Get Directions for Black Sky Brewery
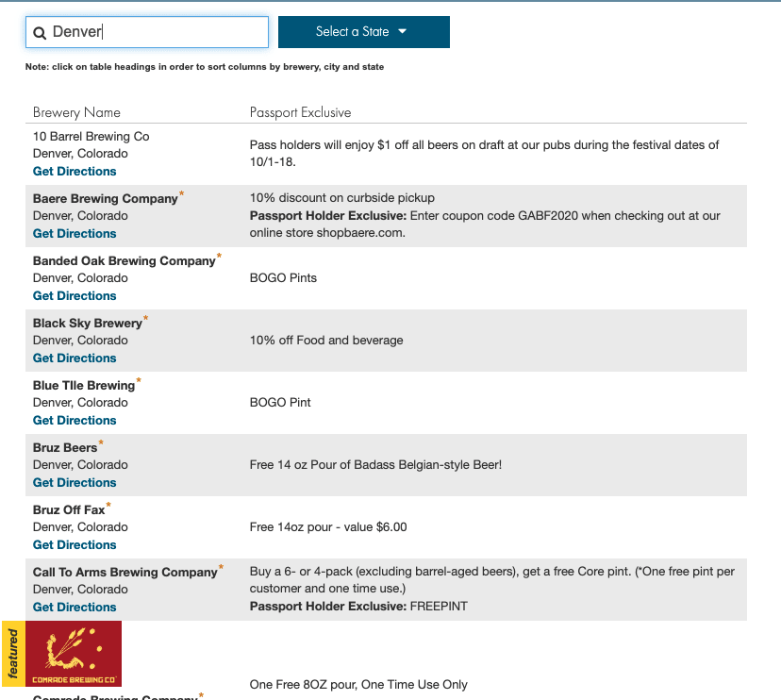The image size is (781, 700). [x=75, y=358]
